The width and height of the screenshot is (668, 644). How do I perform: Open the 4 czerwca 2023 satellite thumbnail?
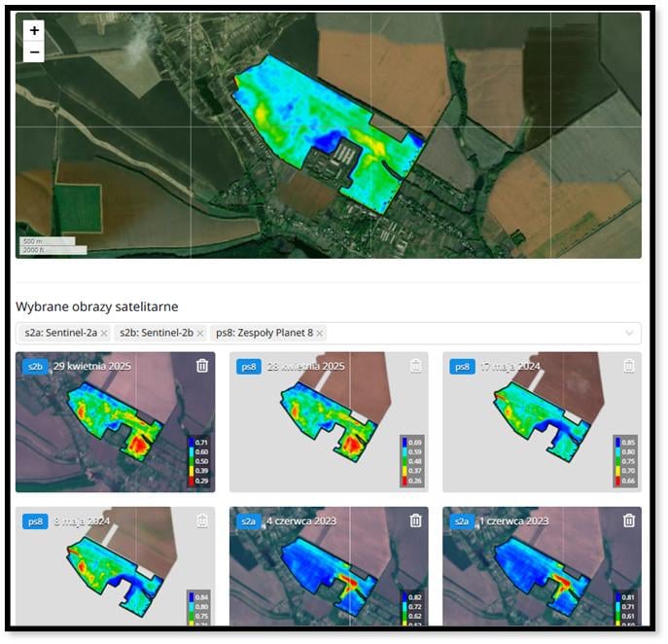pyautogui.click(x=329, y=566)
